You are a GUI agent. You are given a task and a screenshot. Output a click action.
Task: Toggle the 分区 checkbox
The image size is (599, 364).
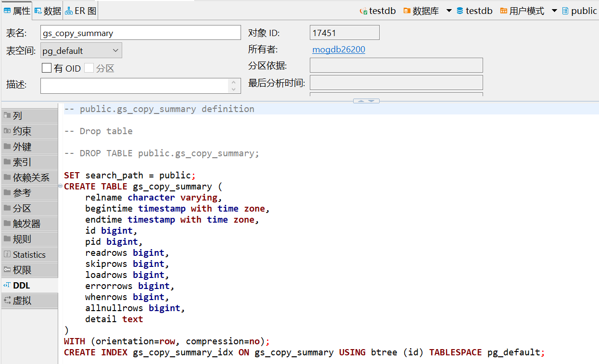(x=89, y=68)
